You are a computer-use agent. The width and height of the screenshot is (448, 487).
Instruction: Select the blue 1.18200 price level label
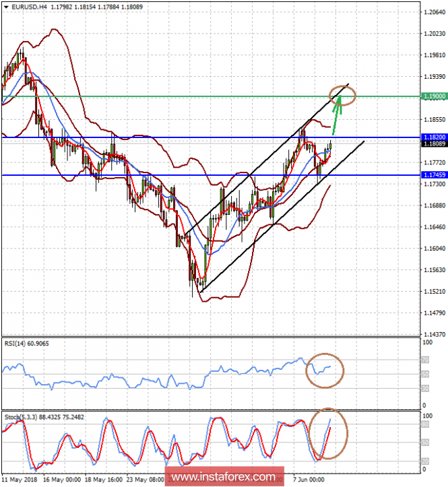tap(435, 137)
